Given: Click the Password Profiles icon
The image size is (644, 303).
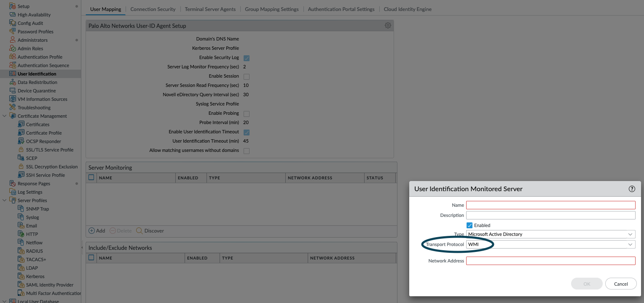Looking at the screenshot, I should pyautogui.click(x=13, y=32).
